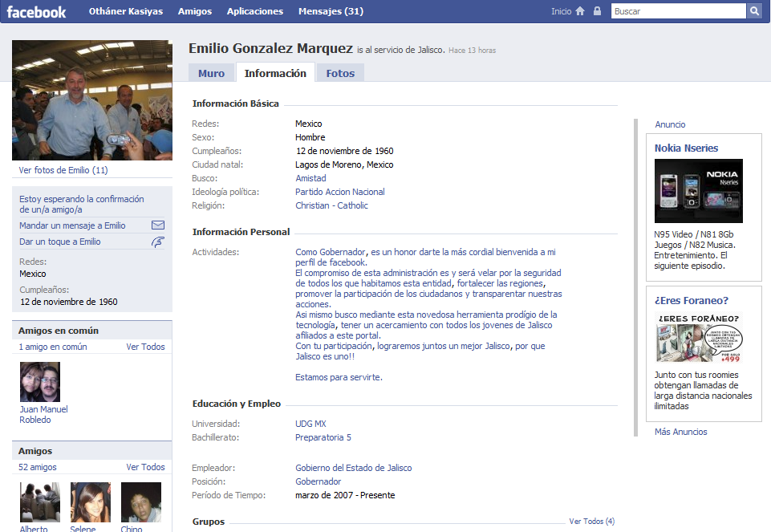Open Mensajes with 31 notifications
771x532 pixels.
pyautogui.click(x=331, y=11)
